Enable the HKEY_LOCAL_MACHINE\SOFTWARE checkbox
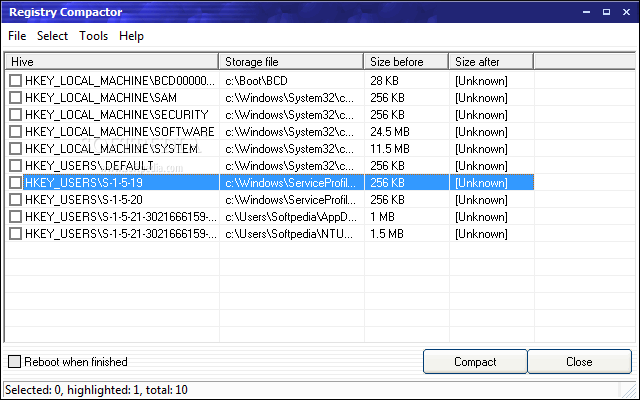Viewport: 640px width, 400px height. (x=16, y=132)
